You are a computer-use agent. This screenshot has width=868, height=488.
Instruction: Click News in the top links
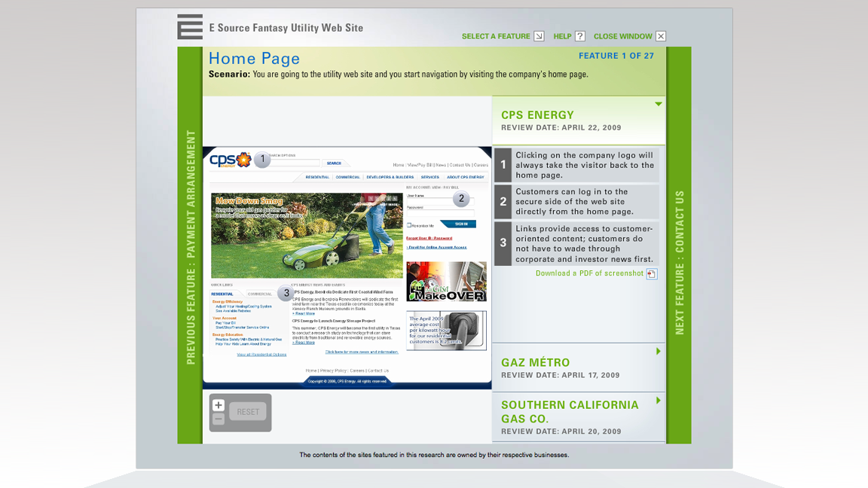tap(441, 165)
